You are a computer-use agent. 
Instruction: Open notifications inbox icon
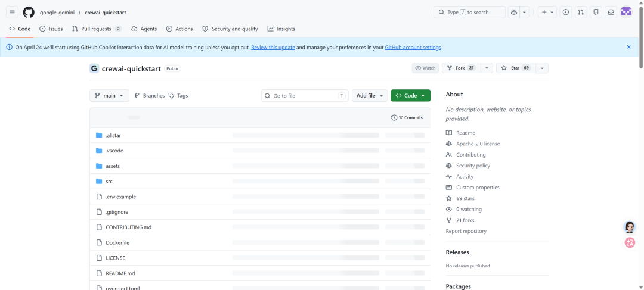point(611,13)
